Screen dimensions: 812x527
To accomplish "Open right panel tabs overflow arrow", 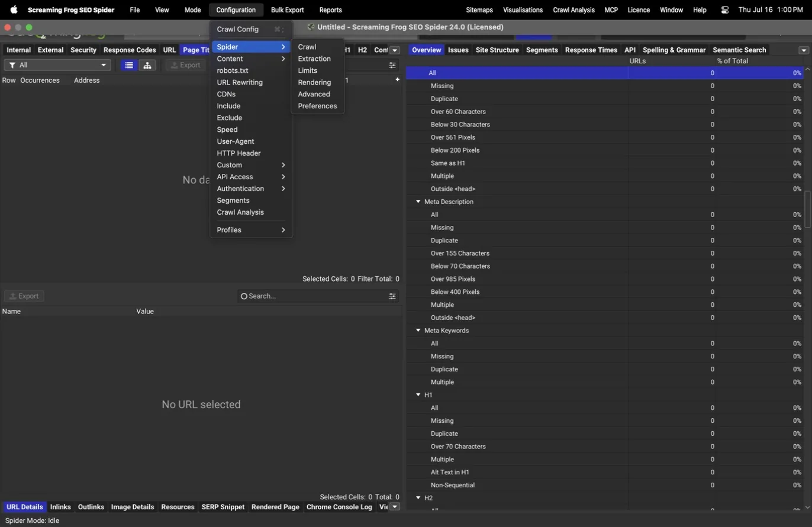I will pos(803,50).
